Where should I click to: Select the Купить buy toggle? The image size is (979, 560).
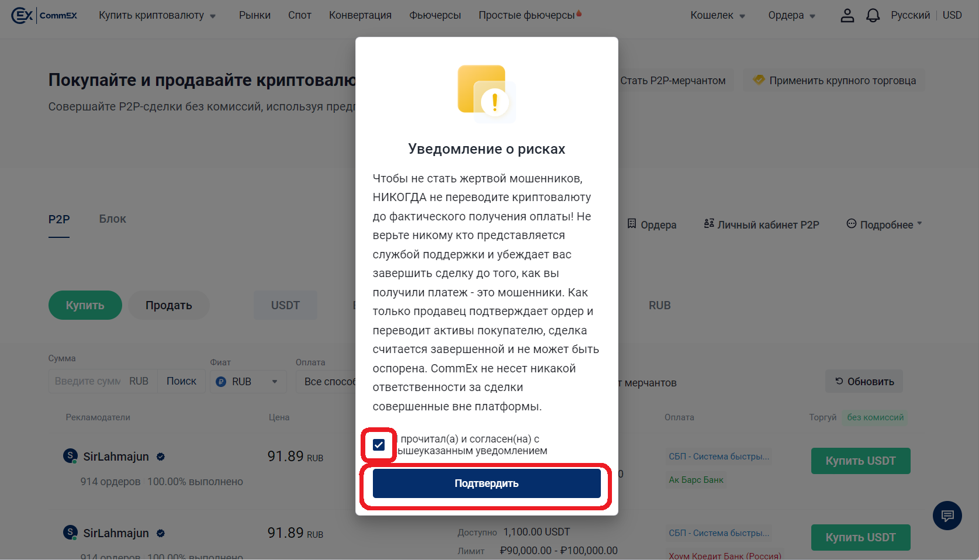click(x=85, y=305)
